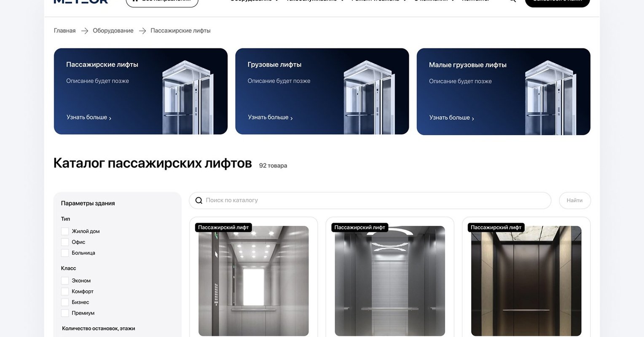Enable the Премиум class filter
Viewport: 644px width, 337px height.
pyautogui.click(x=65, y=313)
